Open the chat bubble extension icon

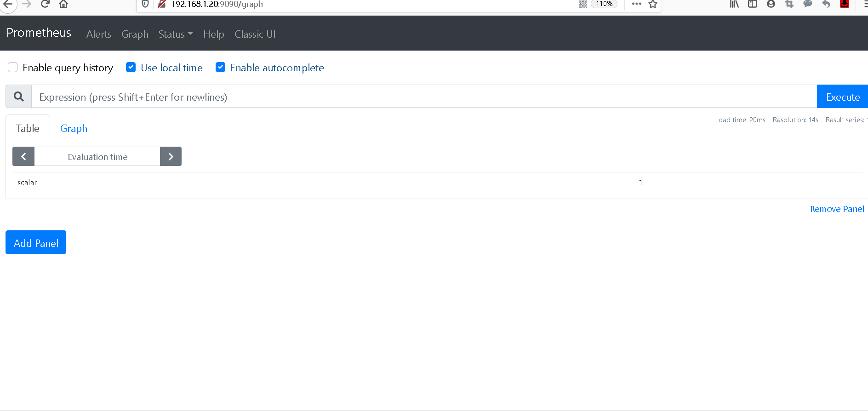pos(808,4)
